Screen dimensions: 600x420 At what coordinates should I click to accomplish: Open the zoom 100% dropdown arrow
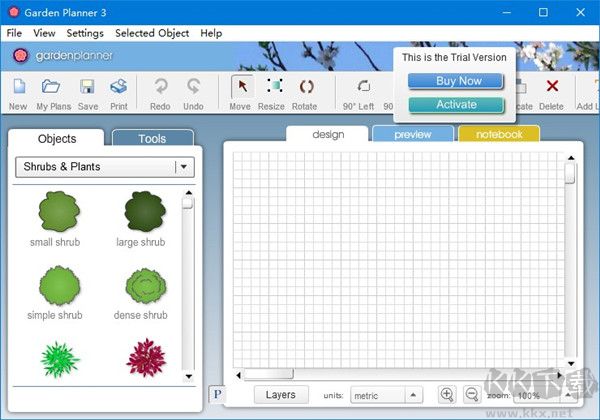point(569,395)
